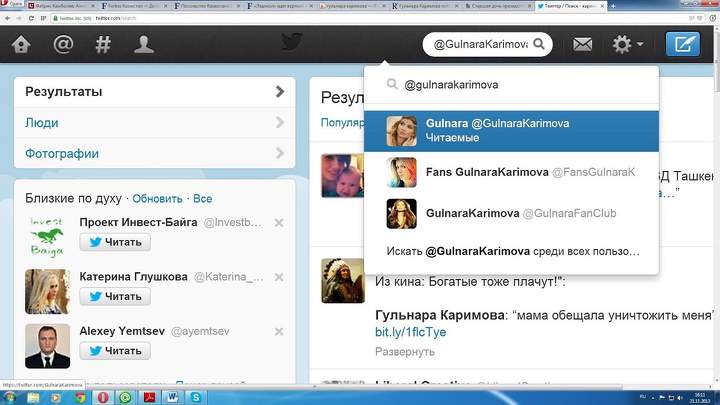This screenshot has height=405, width=720.
Task: Open Microsoft Word from the taskbar
Action: (173, 397)
